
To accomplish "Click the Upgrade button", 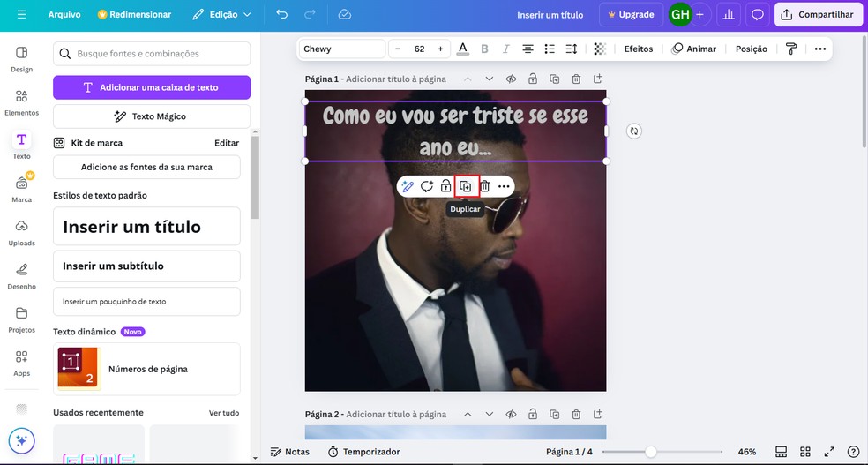I will 631,15.
